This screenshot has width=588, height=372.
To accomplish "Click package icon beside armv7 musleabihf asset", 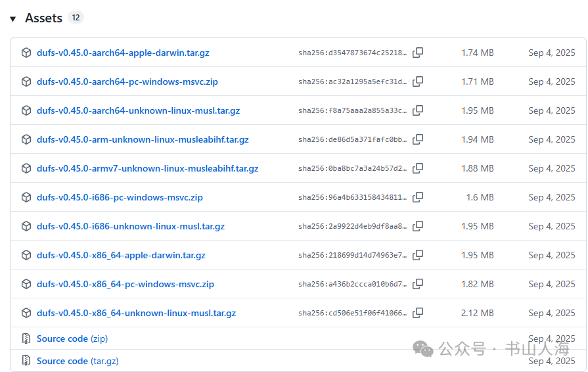I will tap(26, 168).
